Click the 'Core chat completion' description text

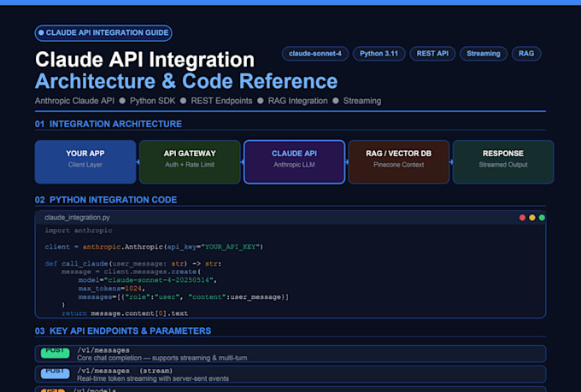(x=162, y=359)
